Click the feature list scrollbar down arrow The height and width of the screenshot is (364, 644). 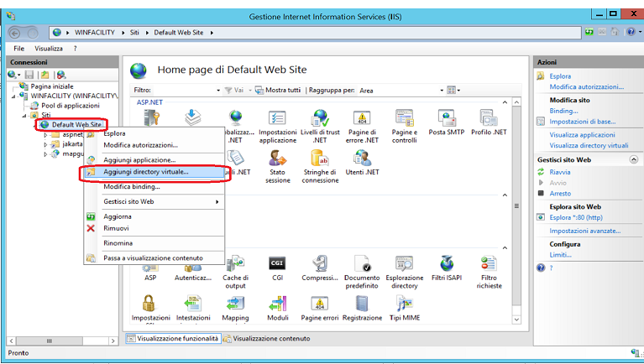(x=516, y=320)
